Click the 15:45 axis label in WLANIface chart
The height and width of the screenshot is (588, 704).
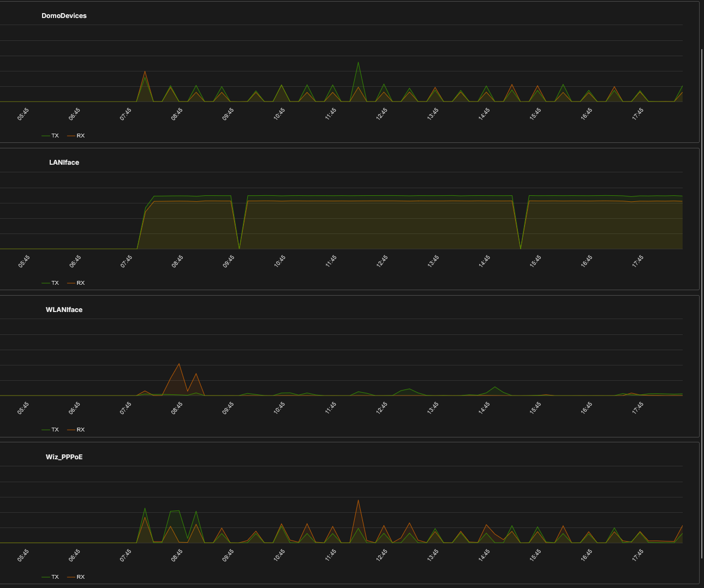[x=535, y=408]
